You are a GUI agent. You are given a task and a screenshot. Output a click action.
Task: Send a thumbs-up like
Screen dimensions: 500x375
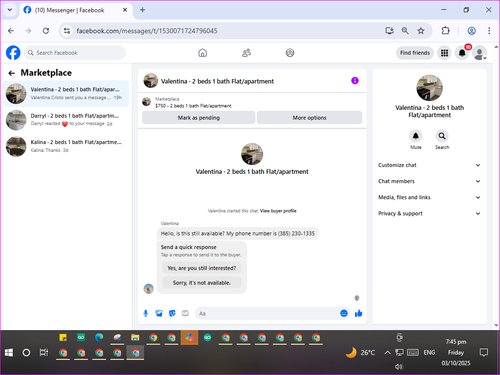[359, 313]
